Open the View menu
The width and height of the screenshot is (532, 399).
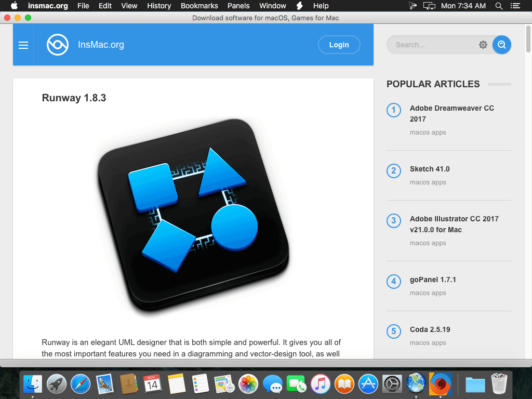(129, 6)
